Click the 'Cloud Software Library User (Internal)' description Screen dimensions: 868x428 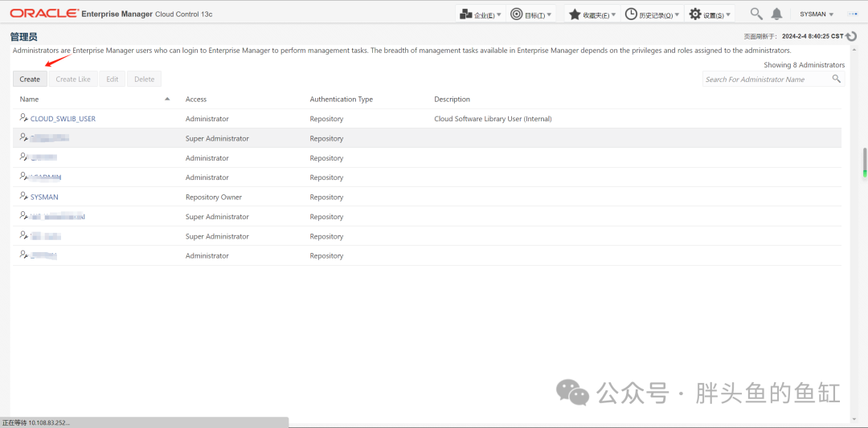pyautogui.click(x=493, y=119)
